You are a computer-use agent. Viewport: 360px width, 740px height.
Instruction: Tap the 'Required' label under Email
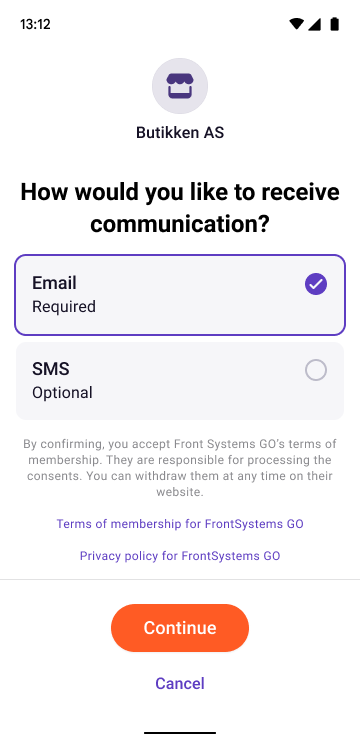64,307
